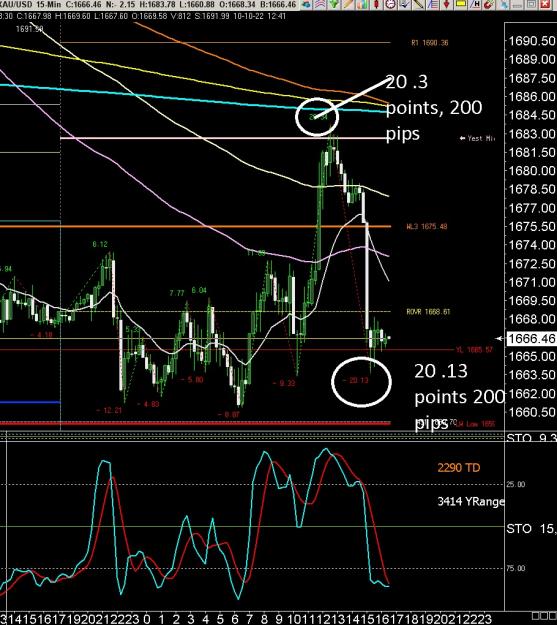
Task: Click the red paint brush icon
Action: pyautogui.click(x=489, y=4)
